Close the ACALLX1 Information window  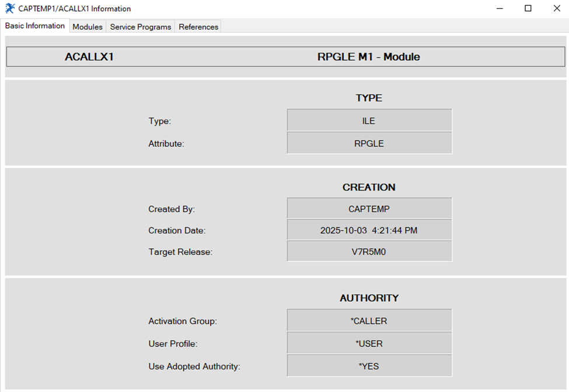[x=556, y=9]
